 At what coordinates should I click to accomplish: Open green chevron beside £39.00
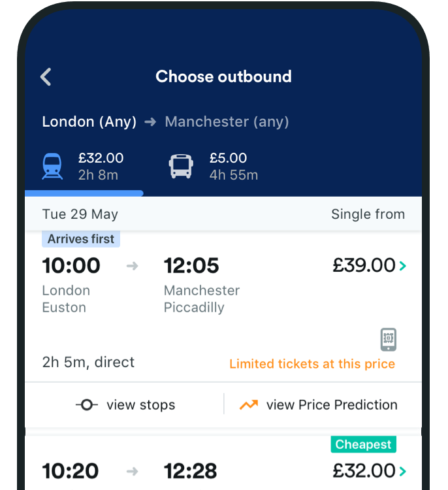coord(403,266)
